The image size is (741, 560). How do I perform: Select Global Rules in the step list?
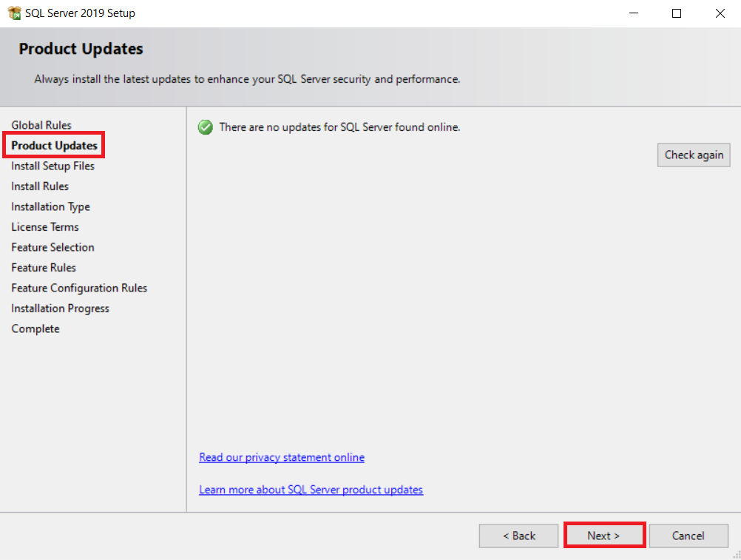click(x=41, y=125)
